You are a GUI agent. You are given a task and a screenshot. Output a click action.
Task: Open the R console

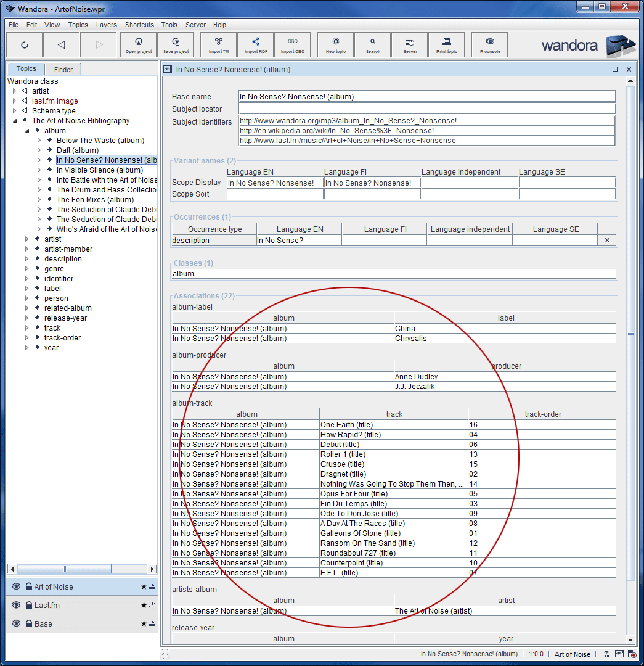point(490,44)
